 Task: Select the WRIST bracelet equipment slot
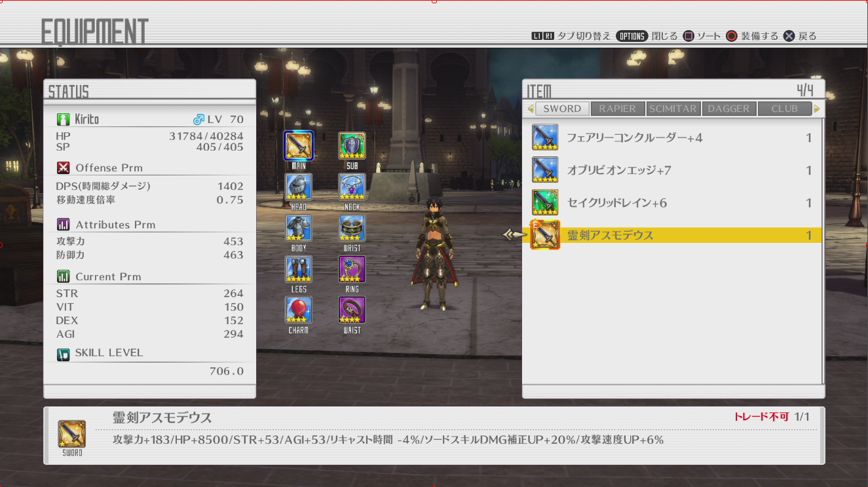pos(352,228)
